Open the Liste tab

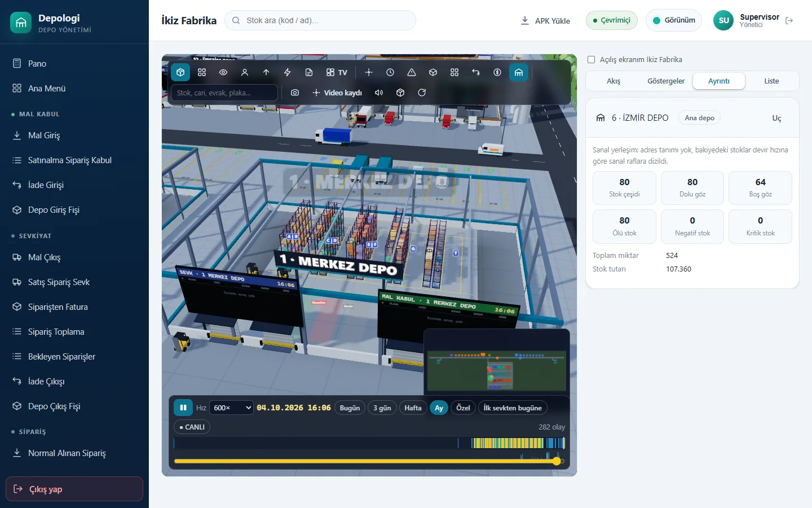pyautogui.click(x=771, y=81)
